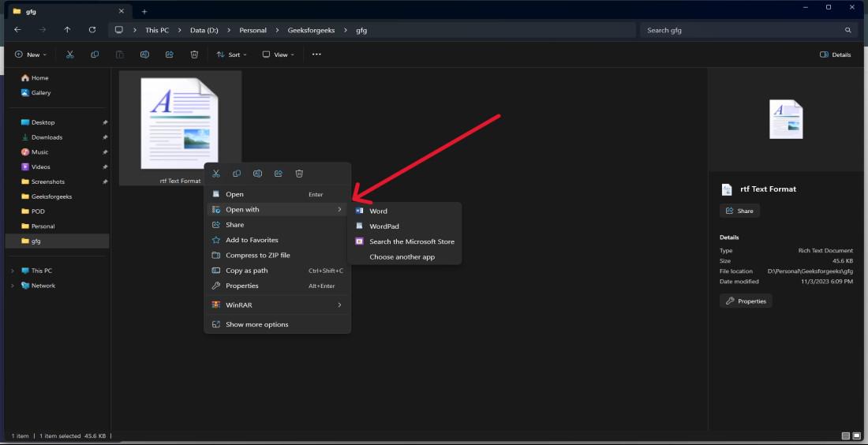This screenshot has width=868, height=445.
Task: Click the Properties button in the details pane
Action: pyautogui.click(x=746, y=301)
